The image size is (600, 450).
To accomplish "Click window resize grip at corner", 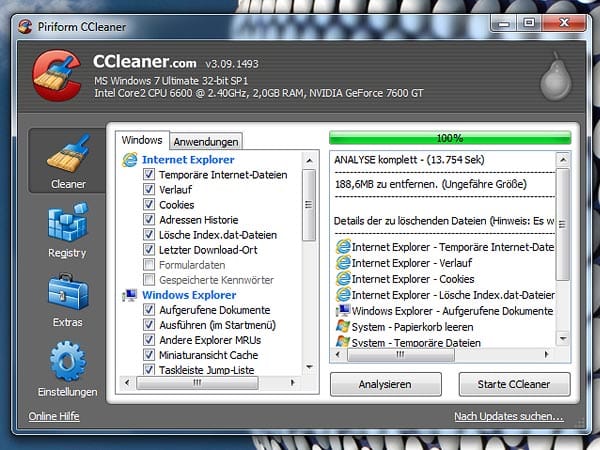I will tap(581, 422).
